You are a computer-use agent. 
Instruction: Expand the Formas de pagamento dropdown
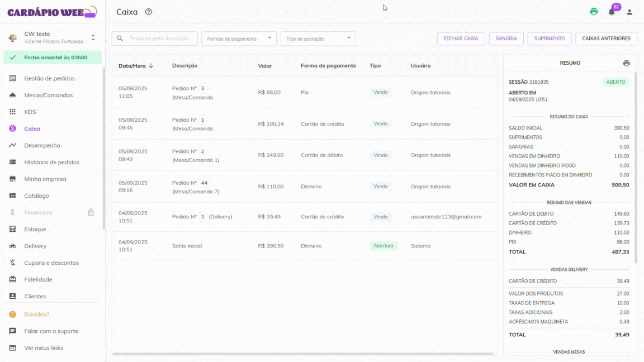(239, 39)
